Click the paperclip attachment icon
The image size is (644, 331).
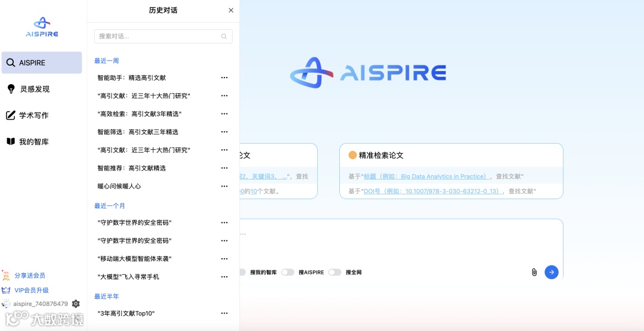(534, 272)
